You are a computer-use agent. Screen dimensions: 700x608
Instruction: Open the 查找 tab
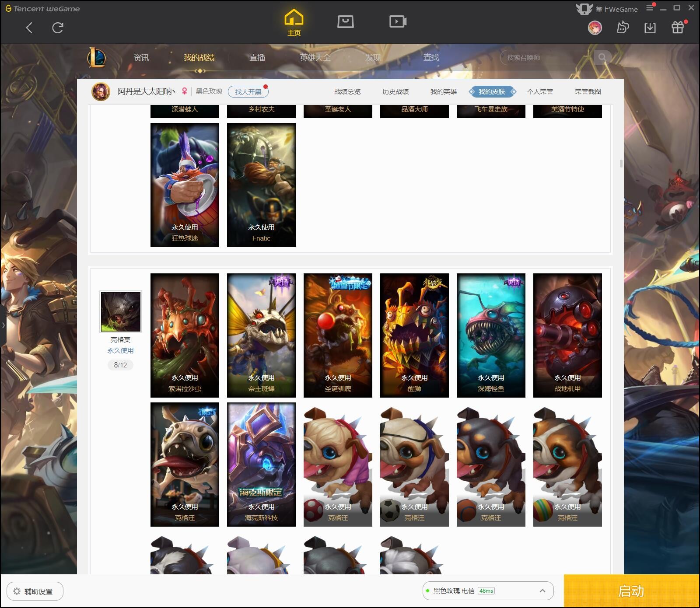[x=431, y=57]
